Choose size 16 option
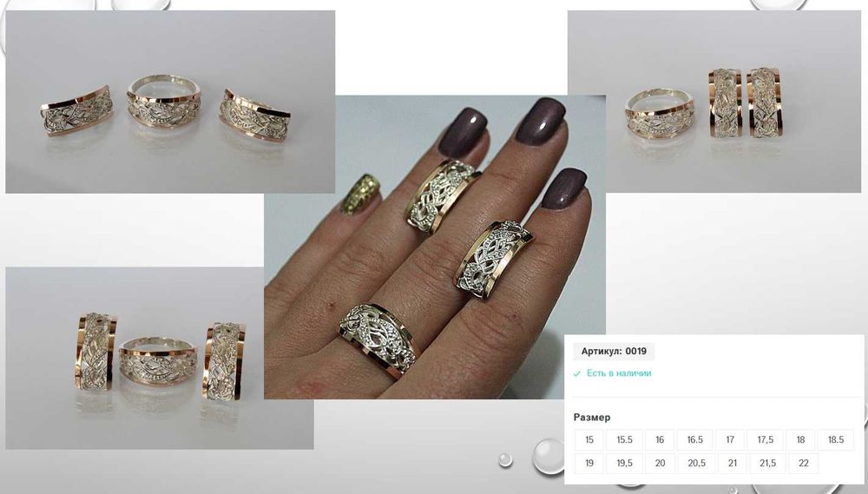Viewport: 868px width, 494px height. [660, 439]
